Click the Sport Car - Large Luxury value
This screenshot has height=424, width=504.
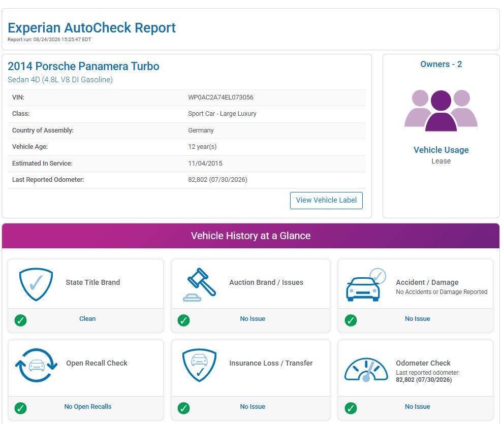(222, 114)
